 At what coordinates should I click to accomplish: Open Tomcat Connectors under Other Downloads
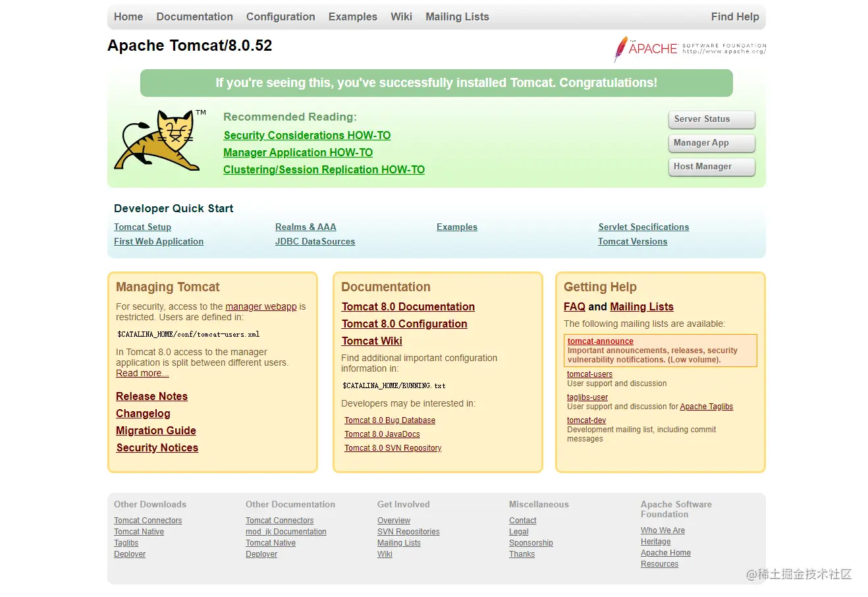(148, 521)
